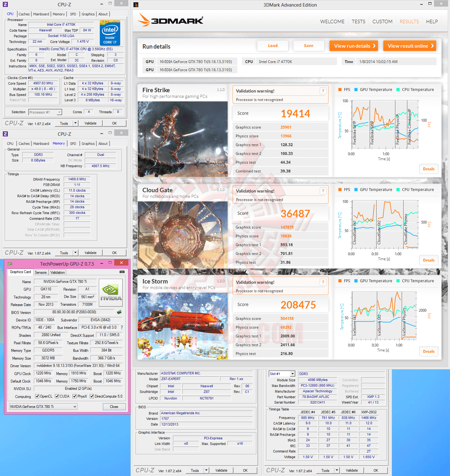Click the Ice Storm score value 208475
The width and height of the screenshot is (450, 476).
298,305
